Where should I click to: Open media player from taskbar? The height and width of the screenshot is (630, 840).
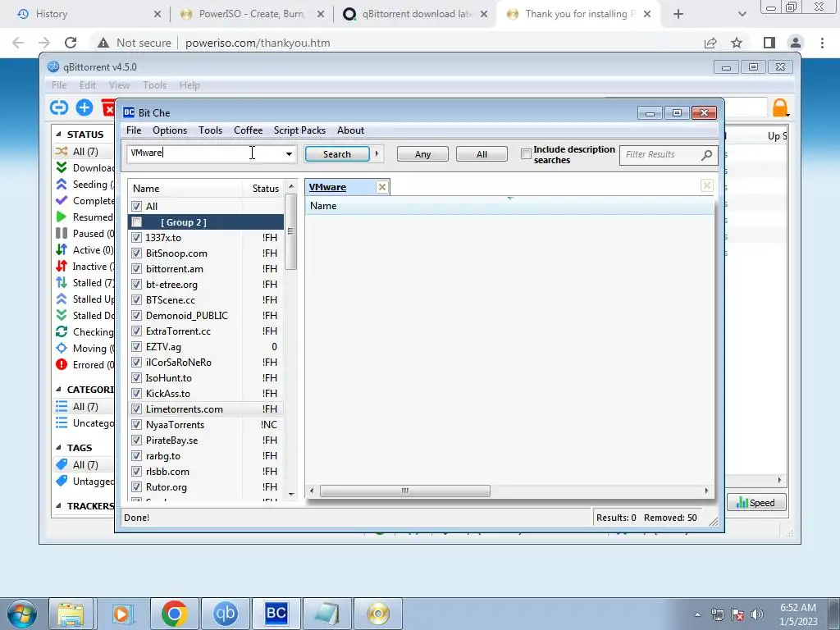(121, 614)
